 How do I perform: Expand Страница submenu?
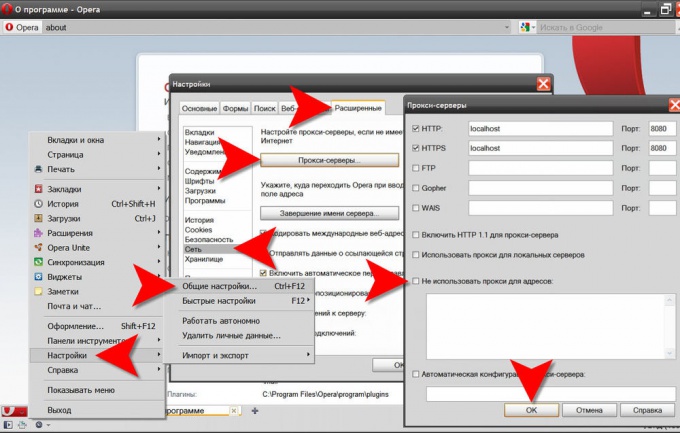pos(159,154)
